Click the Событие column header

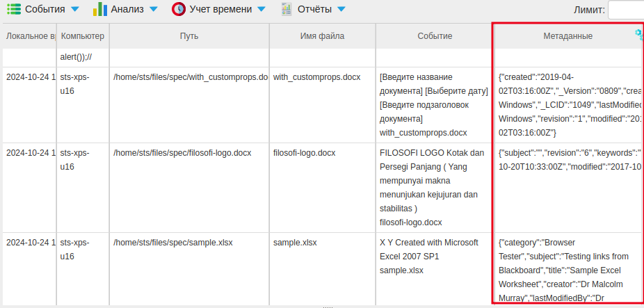coord(435,35)
